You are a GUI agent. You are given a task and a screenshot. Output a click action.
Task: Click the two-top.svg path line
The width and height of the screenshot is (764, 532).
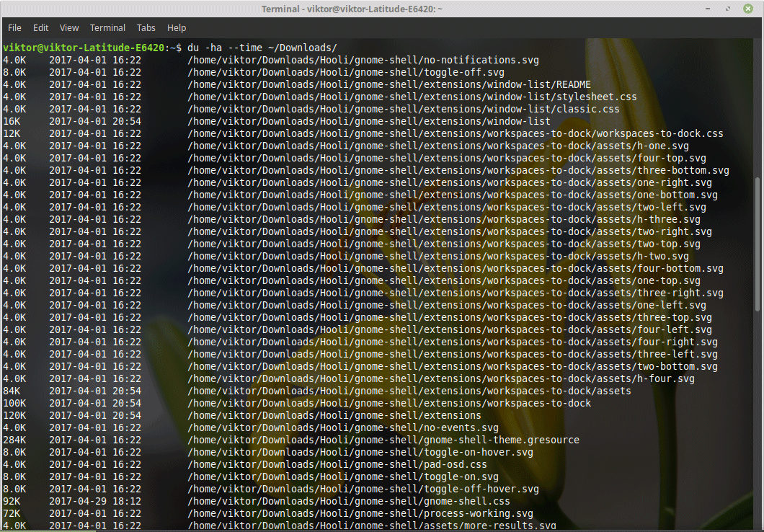click(x=444, y=244)
